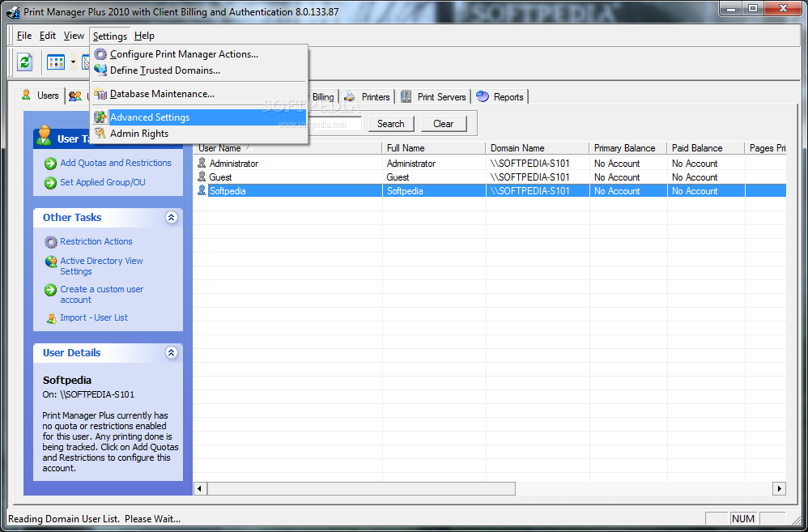The image size is (808, 532).
Task: Open the Help menu
Action: [144, 36]
